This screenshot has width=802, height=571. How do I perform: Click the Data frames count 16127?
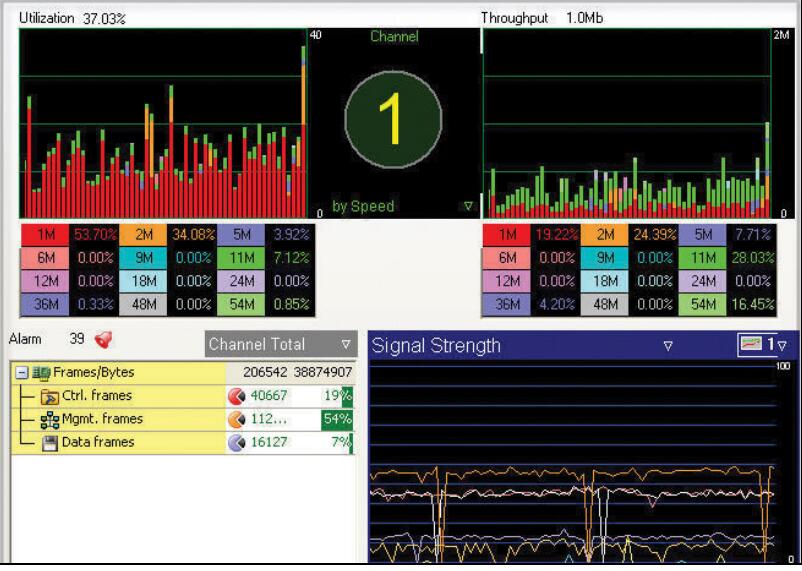tap(269, 443)
